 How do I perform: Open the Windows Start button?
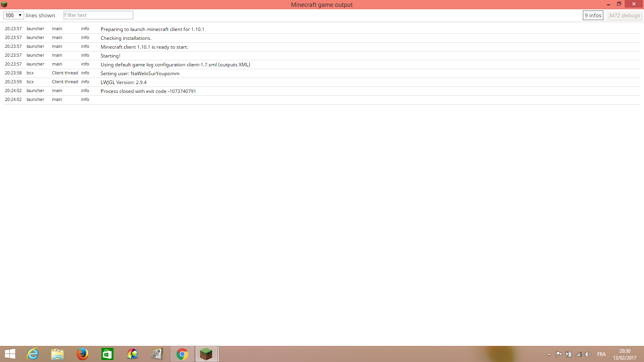[x=10, y=354]
